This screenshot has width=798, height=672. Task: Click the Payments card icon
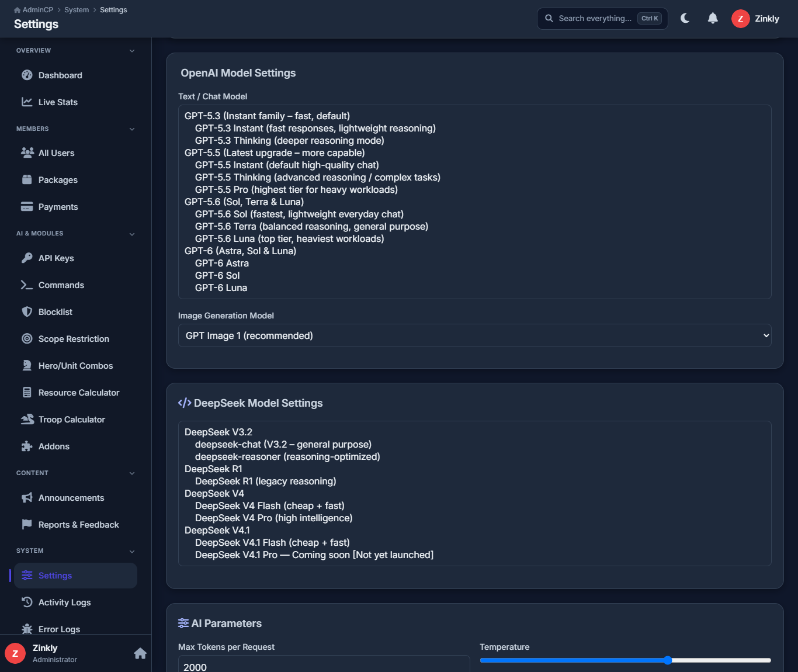tap(27, 206)
